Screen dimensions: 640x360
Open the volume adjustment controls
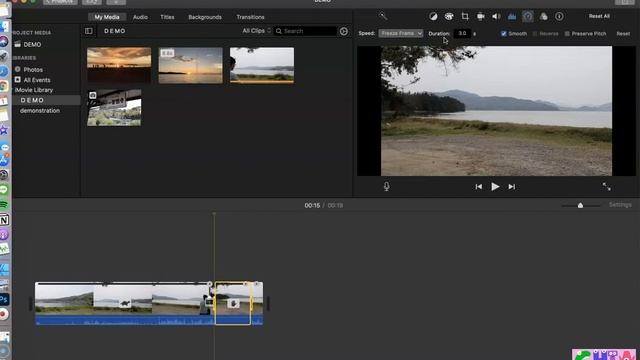[x=496, y=16]
